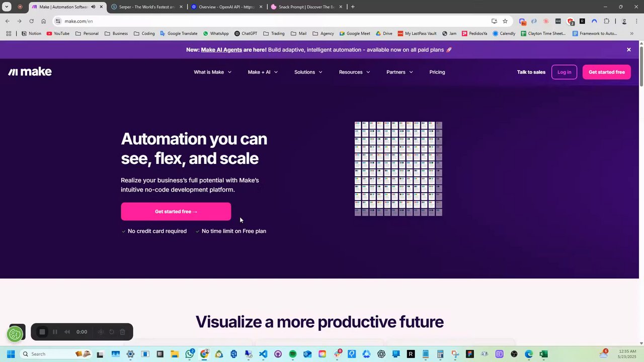Click the install app icon in the address bar
Screen dimensions: 644x362
(x=494, y=21)
